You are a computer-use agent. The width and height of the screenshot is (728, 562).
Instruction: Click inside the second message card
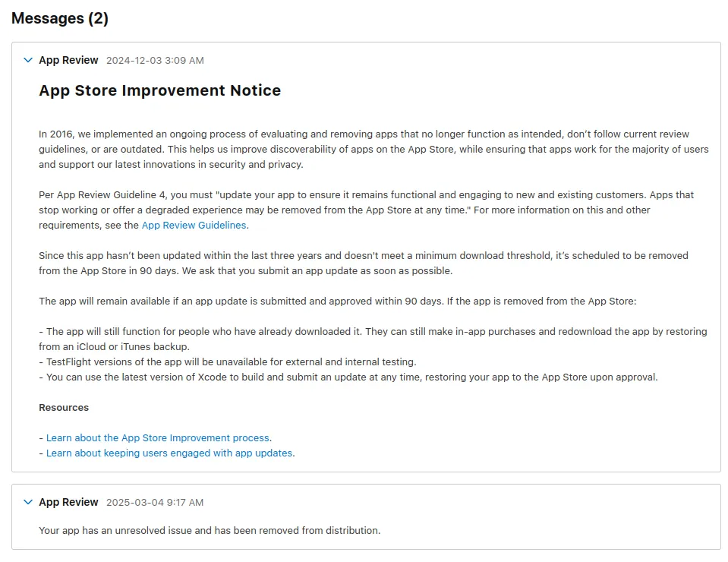coord(364,516)
